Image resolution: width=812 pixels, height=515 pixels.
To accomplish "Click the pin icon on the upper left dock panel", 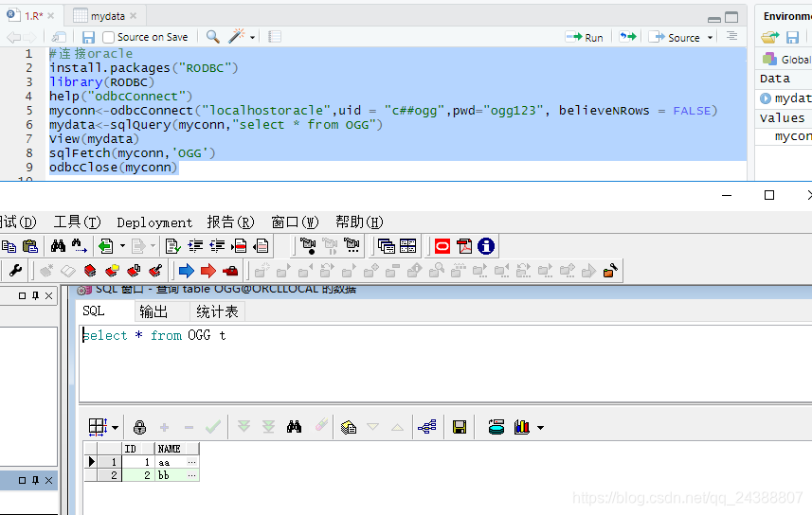I will click(35, 295).
